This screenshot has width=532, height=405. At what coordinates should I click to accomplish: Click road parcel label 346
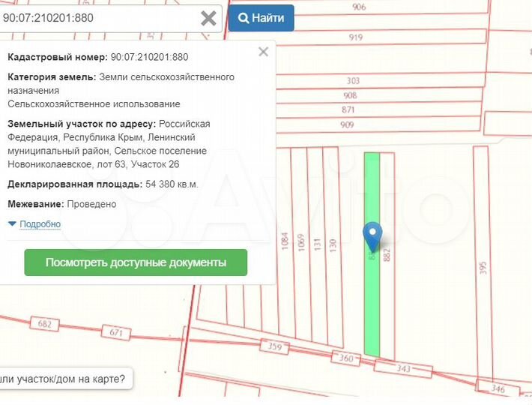tap(498, 388)
